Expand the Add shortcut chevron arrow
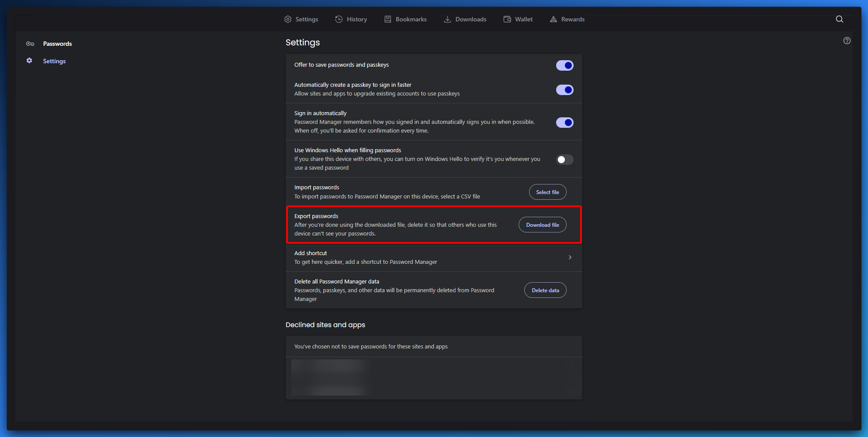The width and height of the screenshot is (868, 437). pos(570,257)
